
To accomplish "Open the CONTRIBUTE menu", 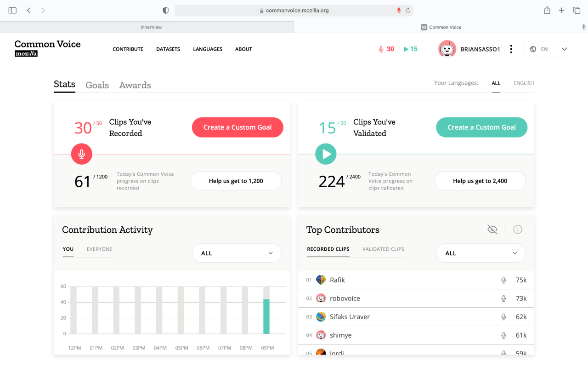I will 128,49.
